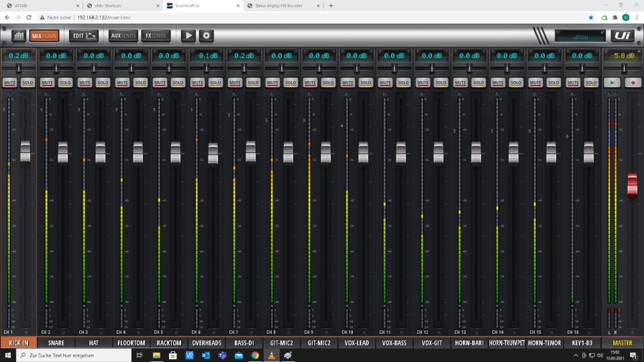Click the -5.8 dB master level readout
Screen dimensions: 644x362
tap(622, 55)
